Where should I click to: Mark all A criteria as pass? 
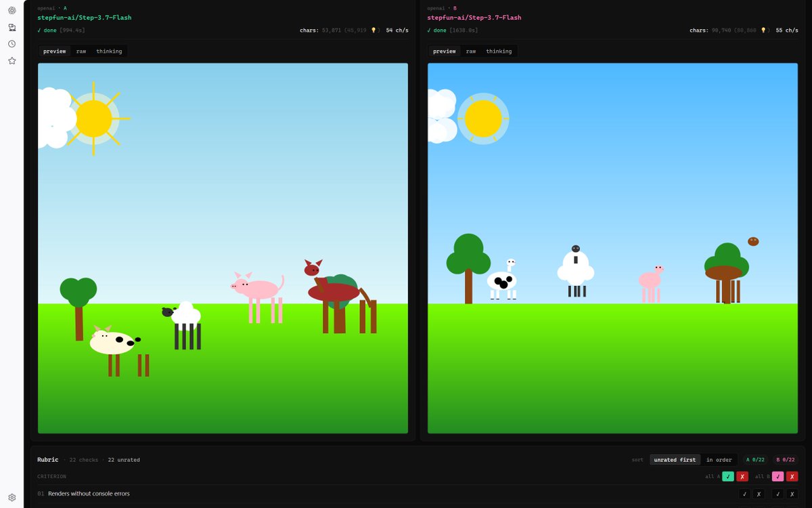pyautogui.click(x=728, y=476)
